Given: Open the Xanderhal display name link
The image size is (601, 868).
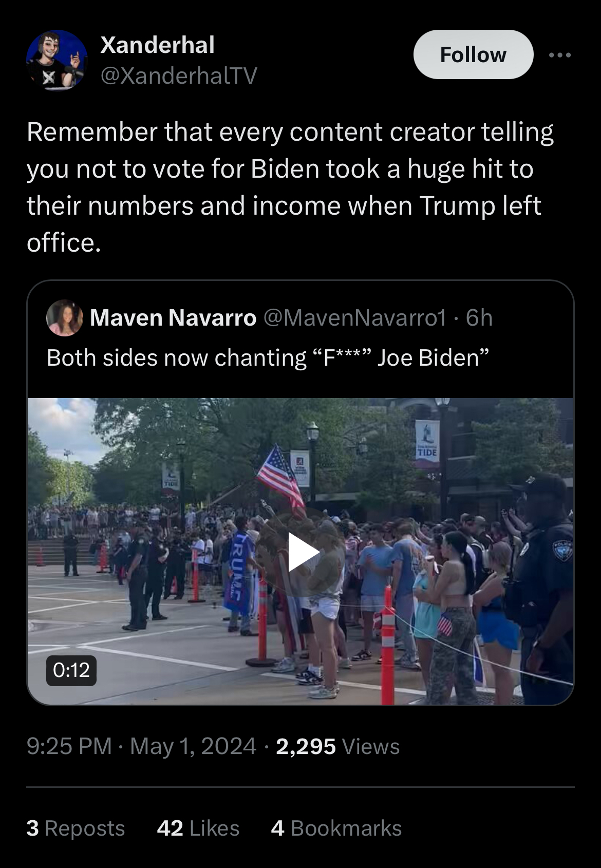Looking at the screenshot, I should click(x=157, y=45).
